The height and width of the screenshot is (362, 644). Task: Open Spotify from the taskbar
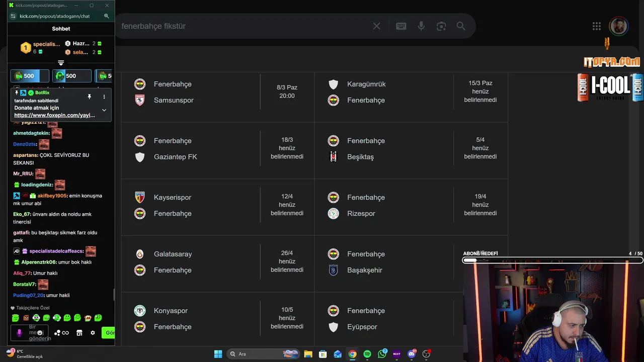[x=367, y=354]
